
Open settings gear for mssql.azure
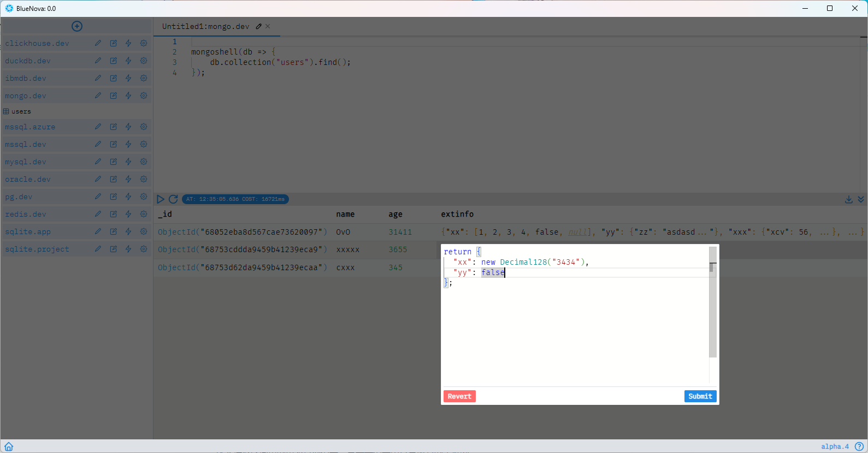coord(144,127)
